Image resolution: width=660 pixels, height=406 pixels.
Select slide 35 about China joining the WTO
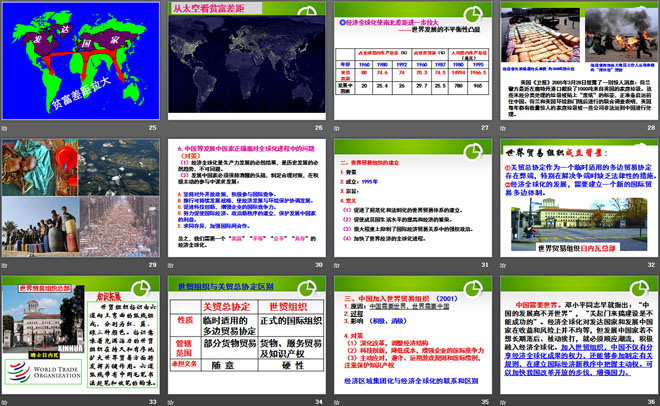click(x=413, y=335)
